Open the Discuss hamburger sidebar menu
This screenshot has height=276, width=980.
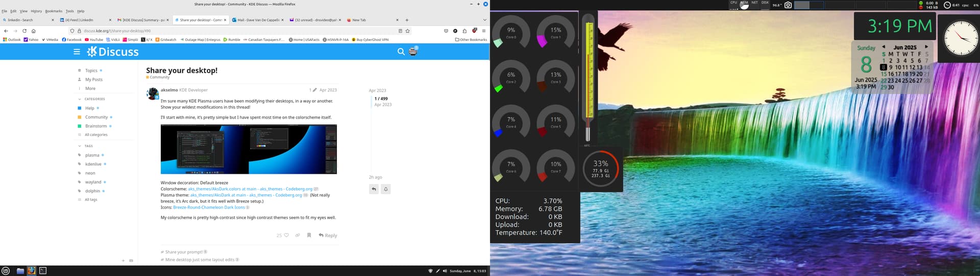click(x=77, y=52)
